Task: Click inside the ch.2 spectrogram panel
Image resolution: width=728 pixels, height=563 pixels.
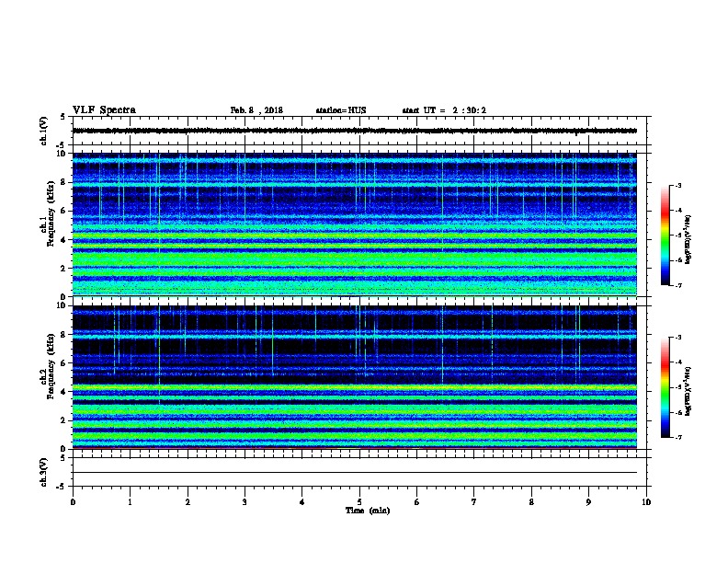Action: pyautogui.click(x=354, y=377)
